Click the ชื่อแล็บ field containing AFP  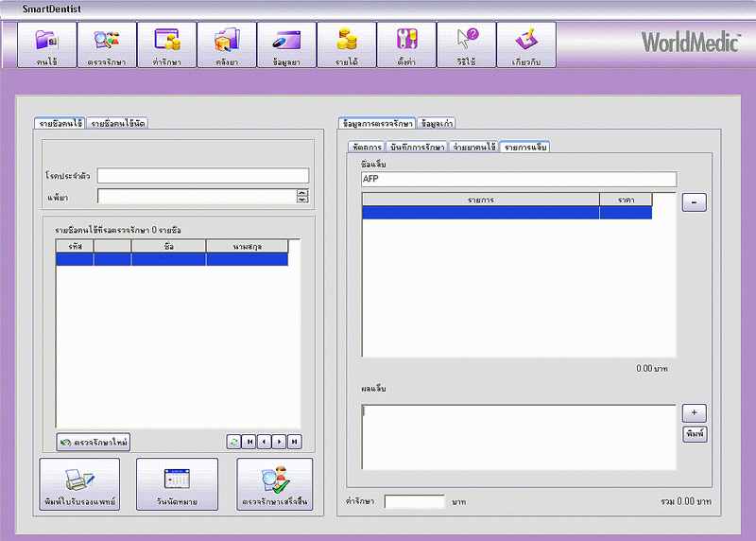519,179
